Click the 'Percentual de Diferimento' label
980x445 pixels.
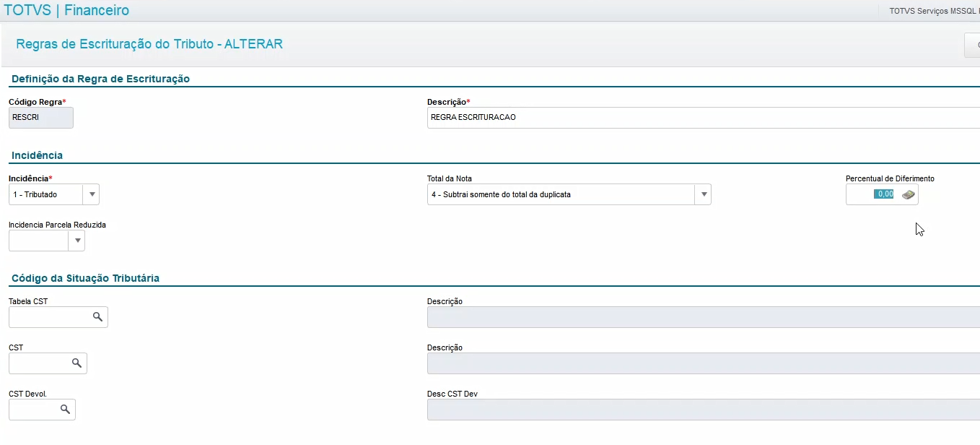(x=890, y=178)
